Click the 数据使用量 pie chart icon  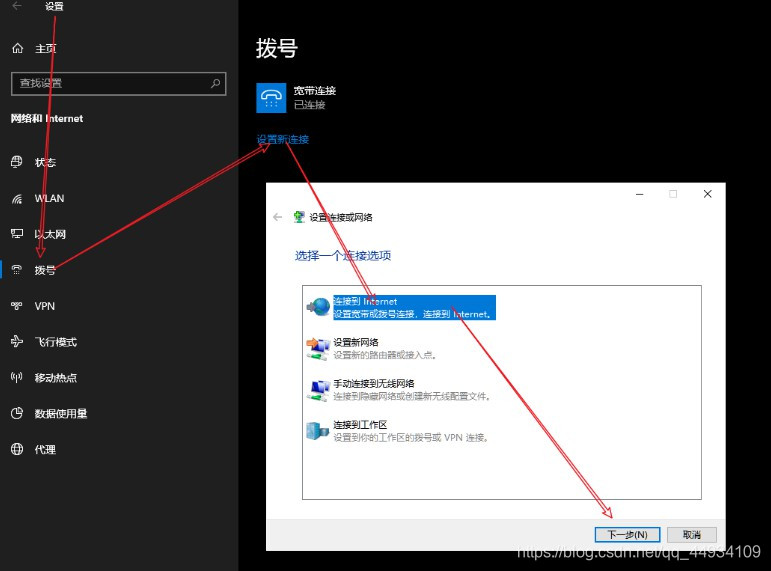point(17,413)
